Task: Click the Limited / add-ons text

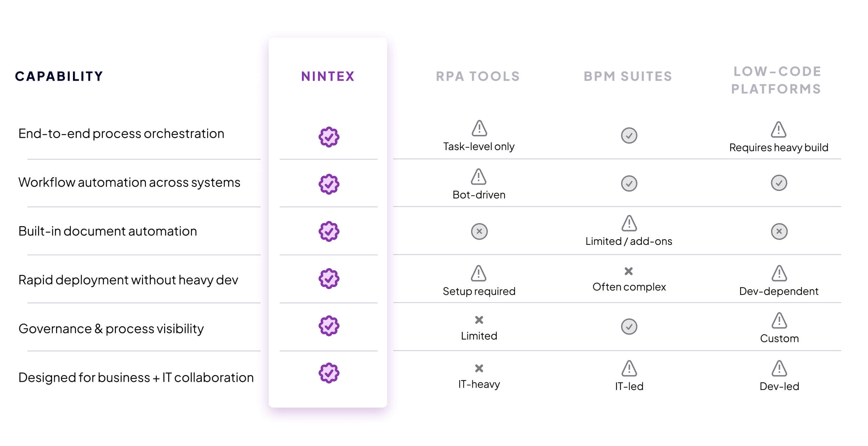Action: pyautogui.click(x=629, y=241)
